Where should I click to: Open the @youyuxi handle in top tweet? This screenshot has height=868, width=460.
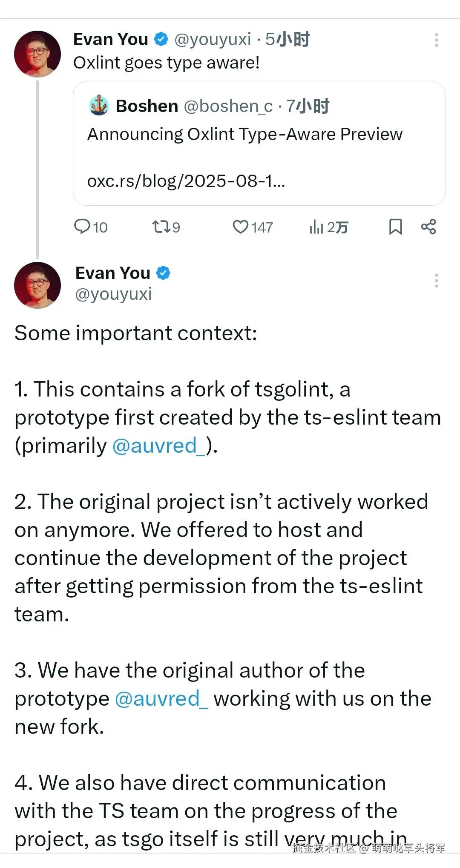click(213, 40)
